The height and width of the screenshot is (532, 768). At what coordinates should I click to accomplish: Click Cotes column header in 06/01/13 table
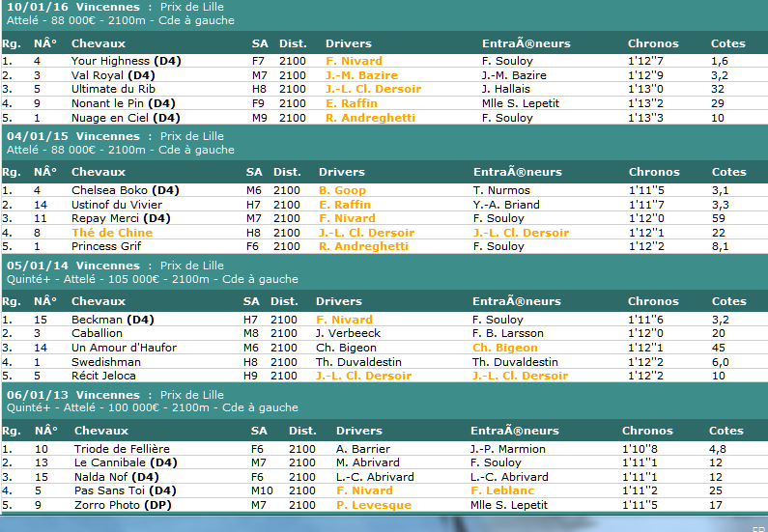tap(726, 431)
